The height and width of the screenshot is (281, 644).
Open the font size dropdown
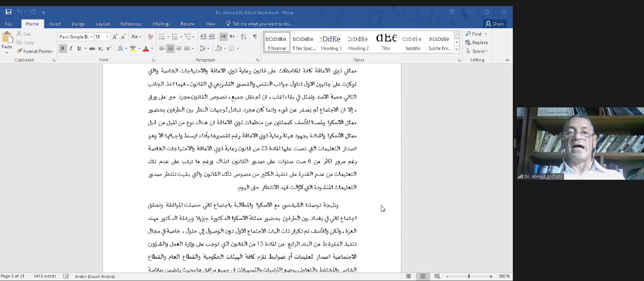pos(108,37)
